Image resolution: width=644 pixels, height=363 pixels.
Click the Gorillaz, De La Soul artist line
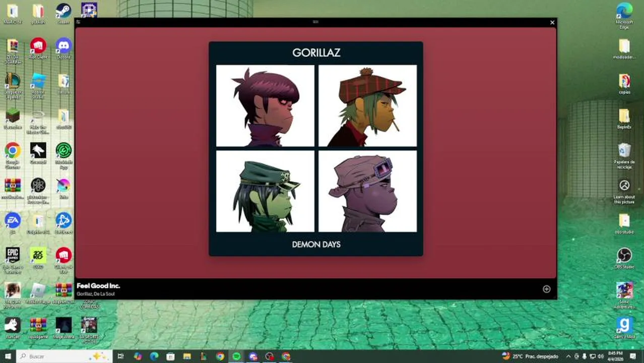point(96,294)
